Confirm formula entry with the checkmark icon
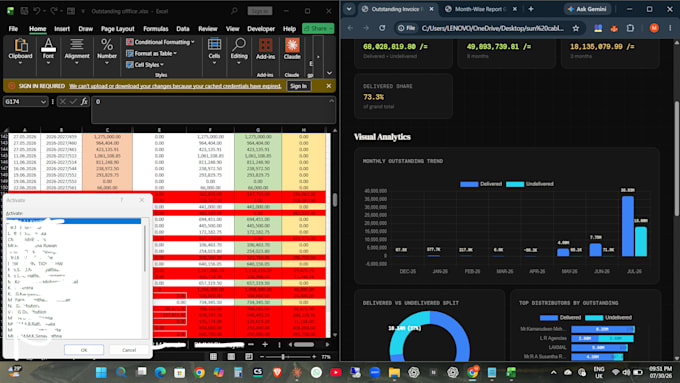 pos(73,101)
